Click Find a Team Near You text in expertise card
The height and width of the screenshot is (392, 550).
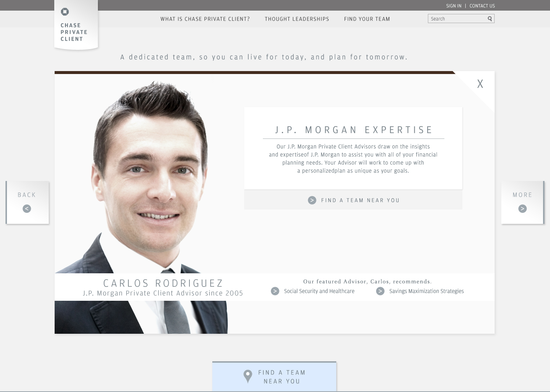point(360,200)
